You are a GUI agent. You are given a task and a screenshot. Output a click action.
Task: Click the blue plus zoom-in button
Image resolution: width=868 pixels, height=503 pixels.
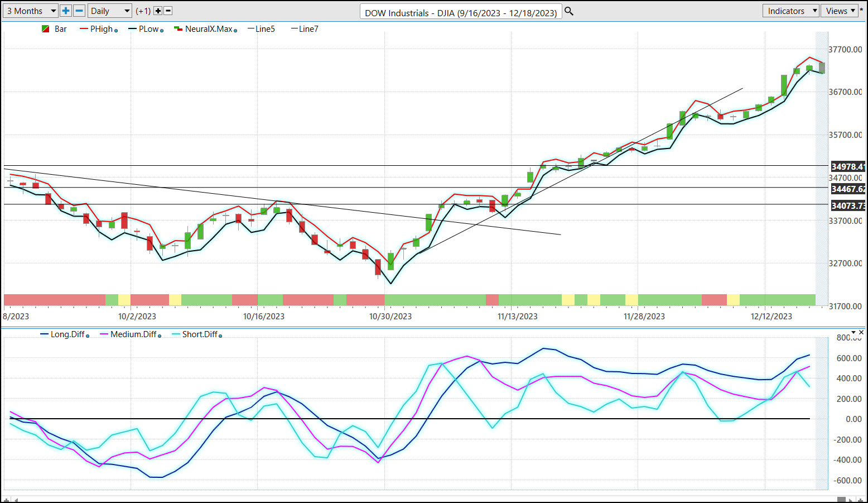(x=66, y=11)
